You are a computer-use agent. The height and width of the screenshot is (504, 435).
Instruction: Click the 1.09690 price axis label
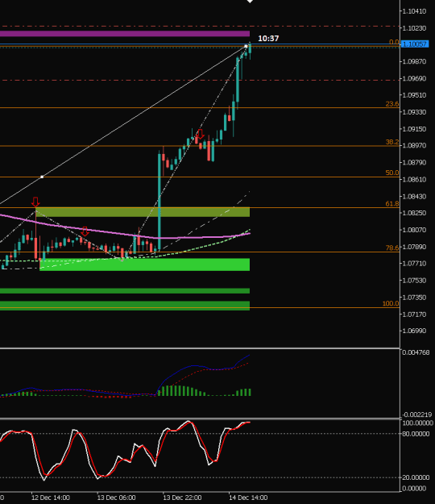tap(414, 78)
